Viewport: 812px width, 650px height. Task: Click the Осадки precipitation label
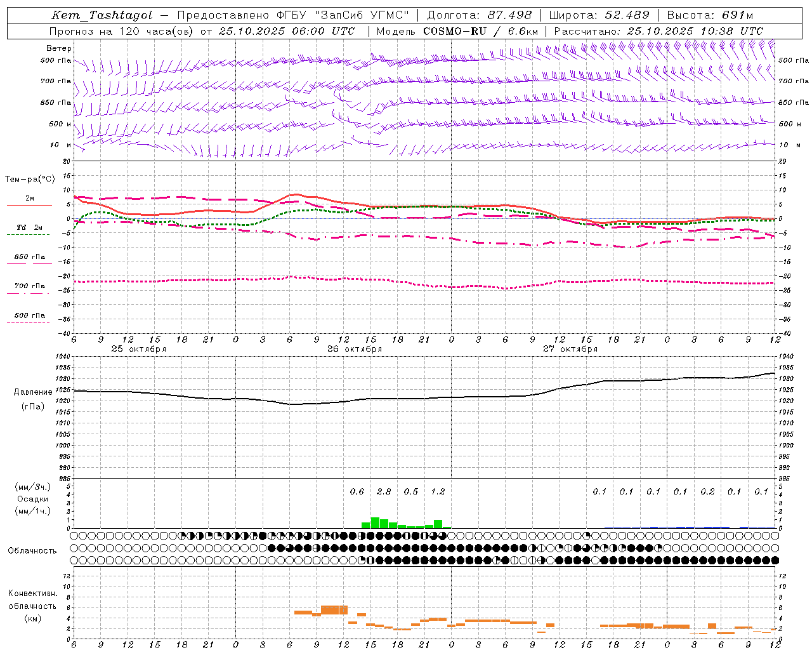33,499
